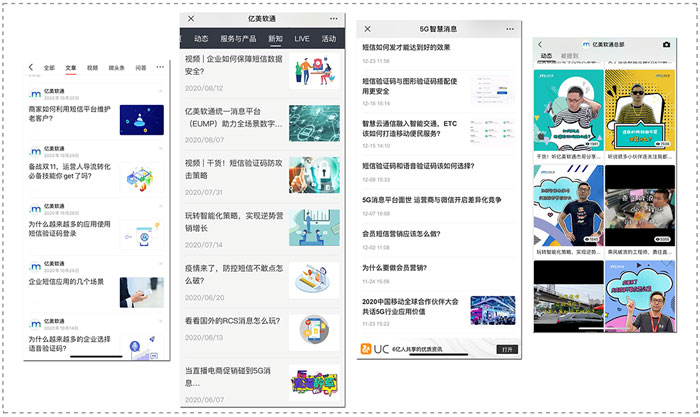Image resolution: width=700 pixels, height=417 pixels.
Task: Click the blue thumbnail beside 商家如何利用短信平台
Action: 142,120
